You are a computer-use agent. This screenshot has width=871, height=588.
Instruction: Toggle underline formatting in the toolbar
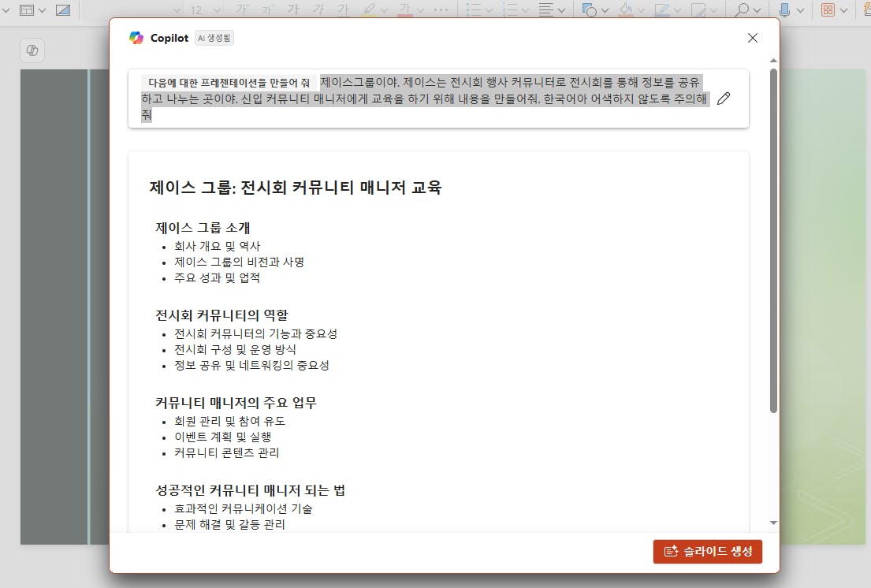coord(344,10)
